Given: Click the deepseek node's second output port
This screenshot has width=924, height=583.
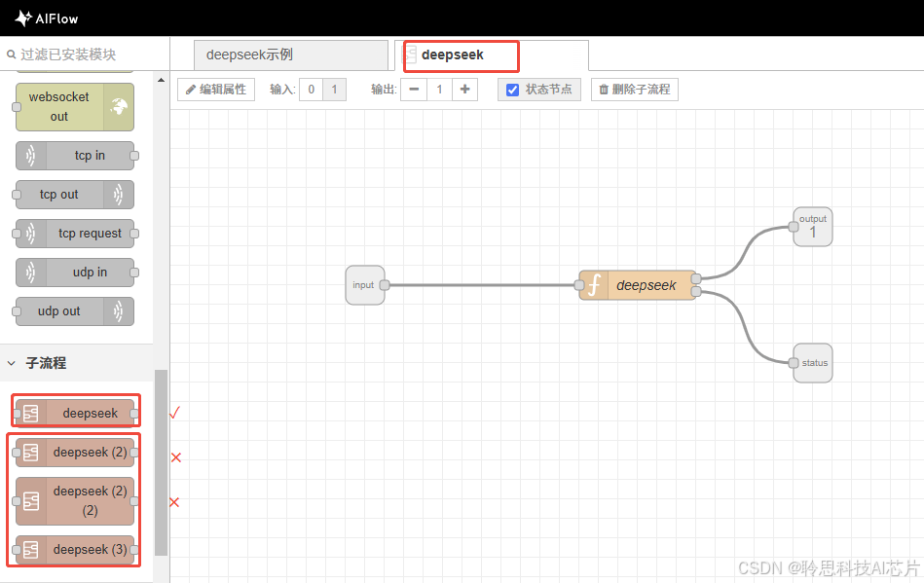Looking at the screenshot, I should tap(696, 292).
